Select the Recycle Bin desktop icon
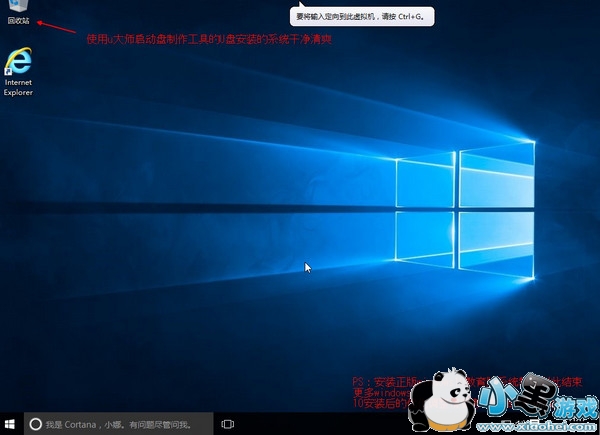This screenshot has width=600, height=435. 18,12
